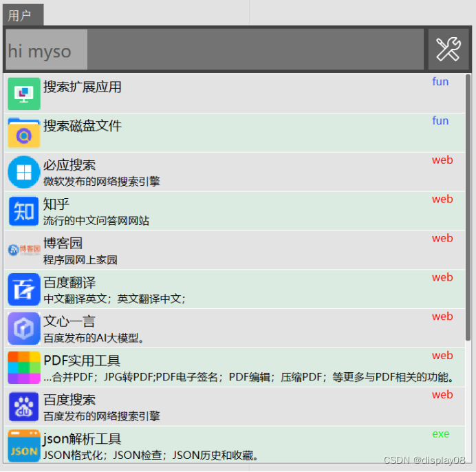The height and width of the screenshot is (472, 476).
Task: Click description JSON格式化；JSON检查
Action: point(151,455)
